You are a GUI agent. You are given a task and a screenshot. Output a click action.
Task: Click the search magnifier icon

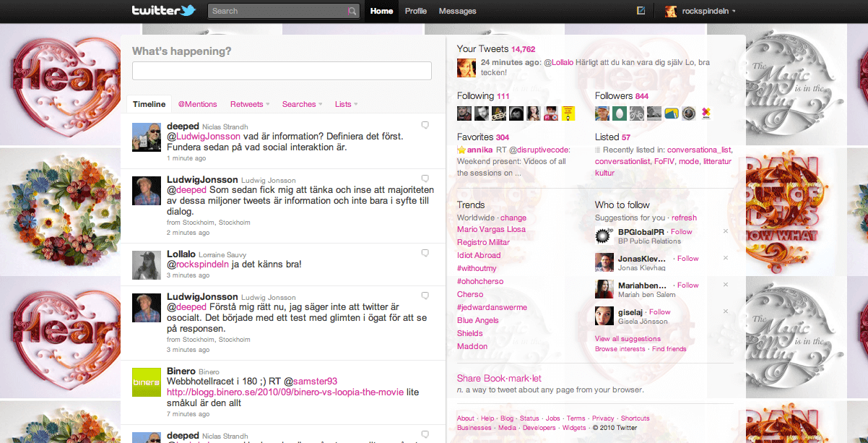pos(352,11)
